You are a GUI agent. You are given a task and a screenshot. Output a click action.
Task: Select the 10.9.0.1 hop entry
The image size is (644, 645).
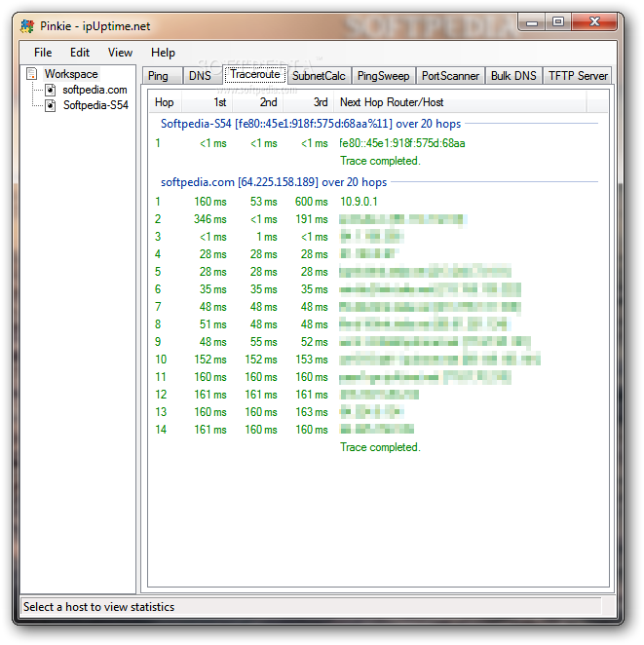click(359, 202)
